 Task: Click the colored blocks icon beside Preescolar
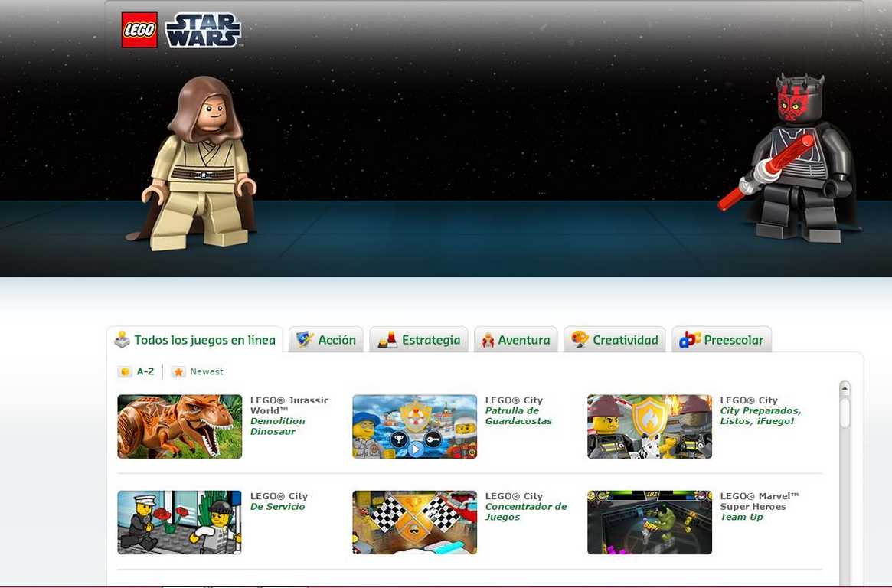pos(690,339)
